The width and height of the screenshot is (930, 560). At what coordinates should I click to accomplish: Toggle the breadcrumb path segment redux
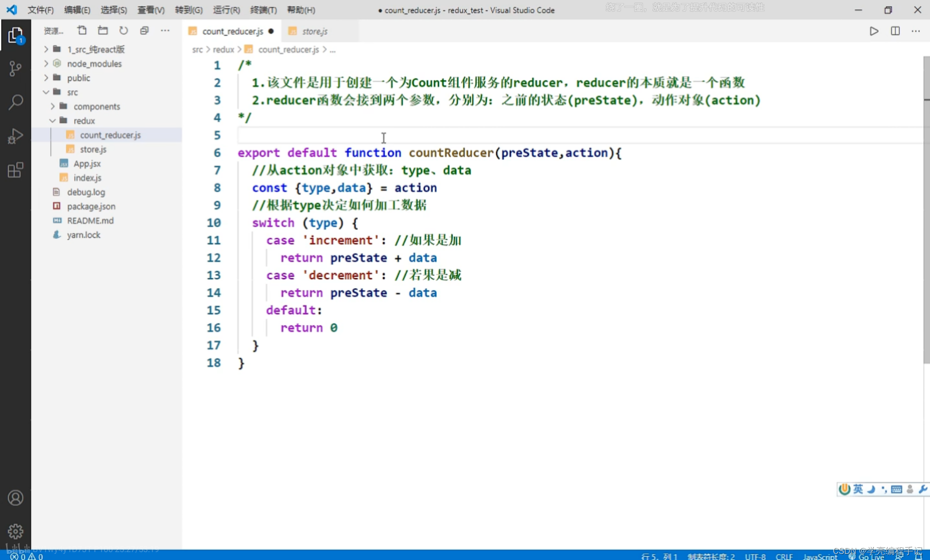(223, 49)
